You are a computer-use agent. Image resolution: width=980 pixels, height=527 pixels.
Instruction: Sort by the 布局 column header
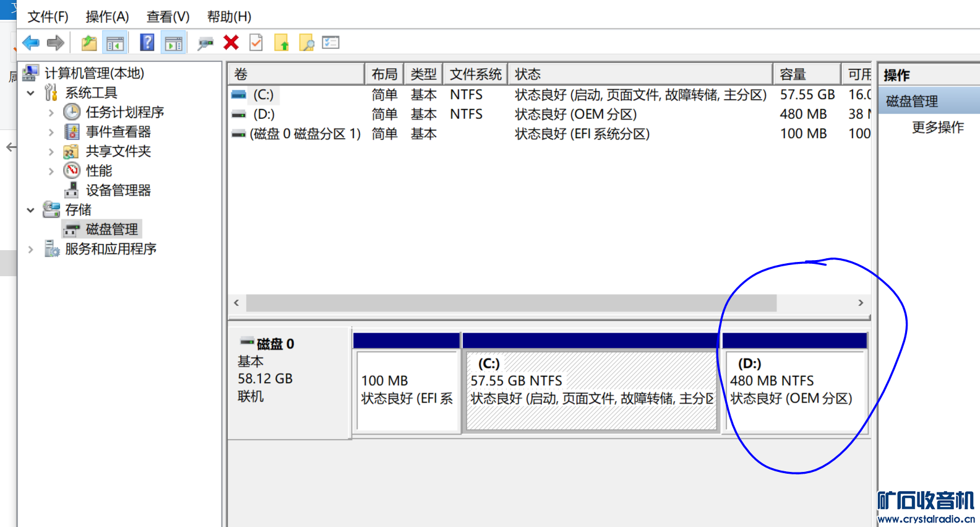(384, 74)
